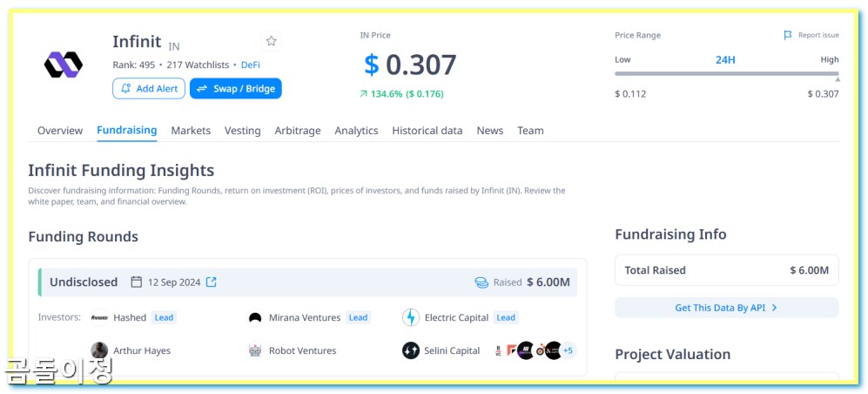Open the Electric Capital investor name

457,317
